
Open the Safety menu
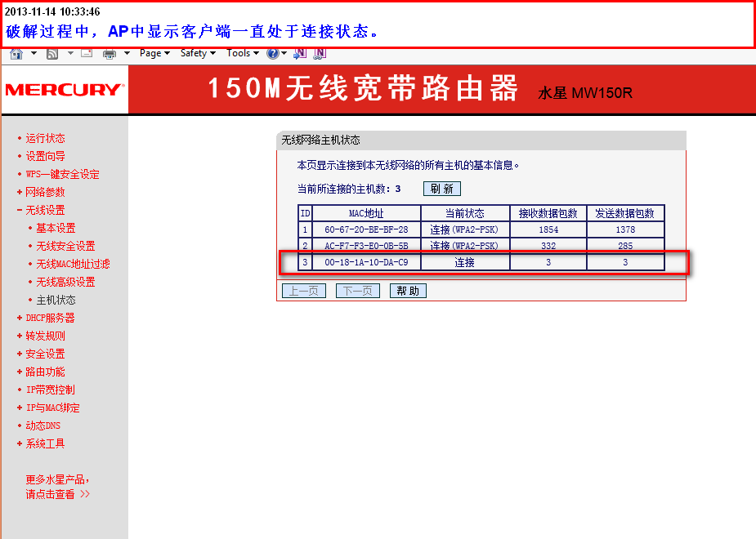(x=198, y=53)
